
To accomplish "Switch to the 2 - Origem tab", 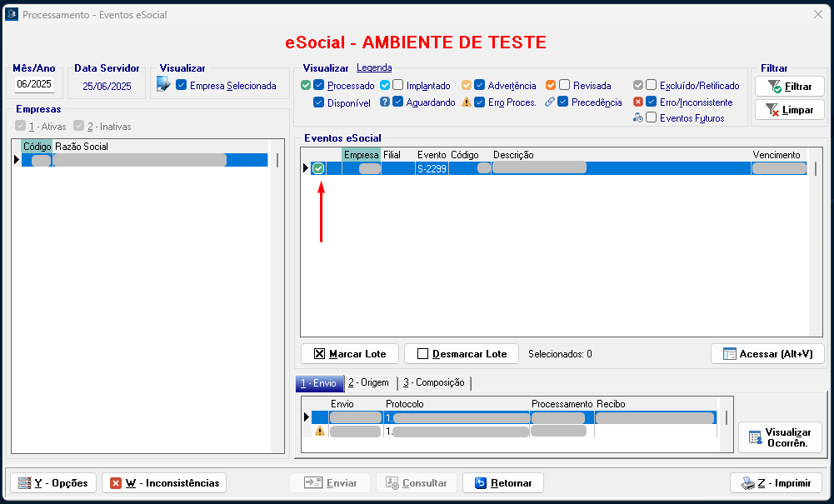I will [368, 383].
